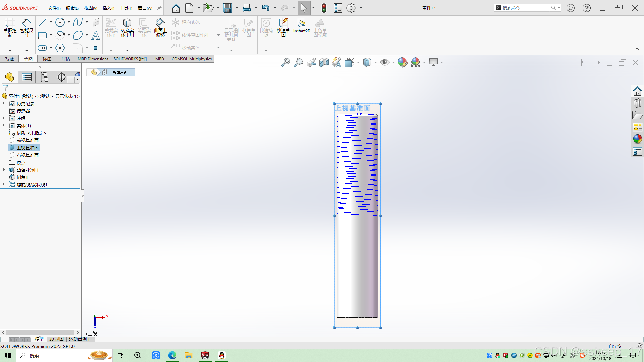Select 右视基准面 in the feature tree
This screenshot has height=362, width=644.
[28, 155]
